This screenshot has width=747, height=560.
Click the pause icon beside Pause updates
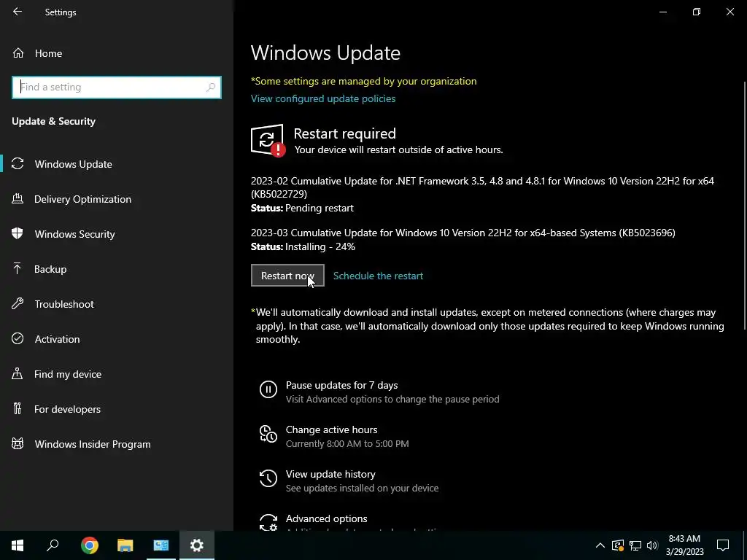(268, 389)
